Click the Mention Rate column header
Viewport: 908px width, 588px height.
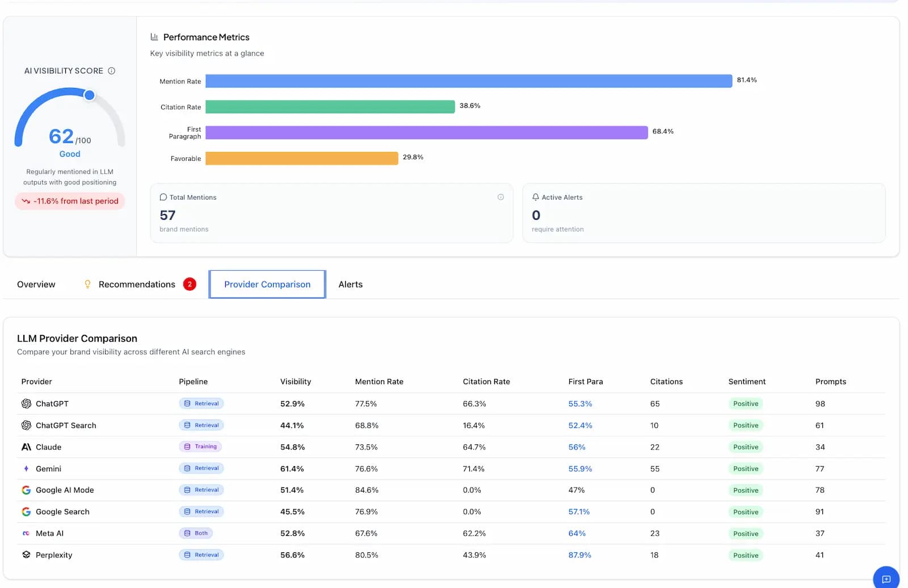379,381
